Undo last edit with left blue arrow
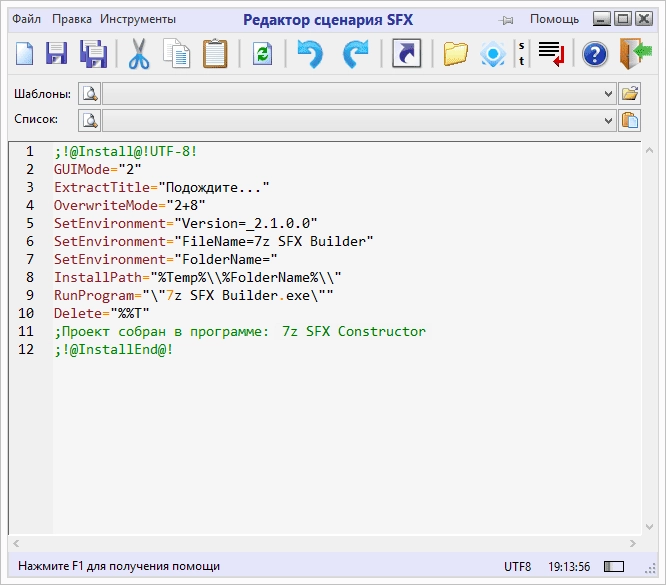 pyautogui.click(x=310, y=54)
